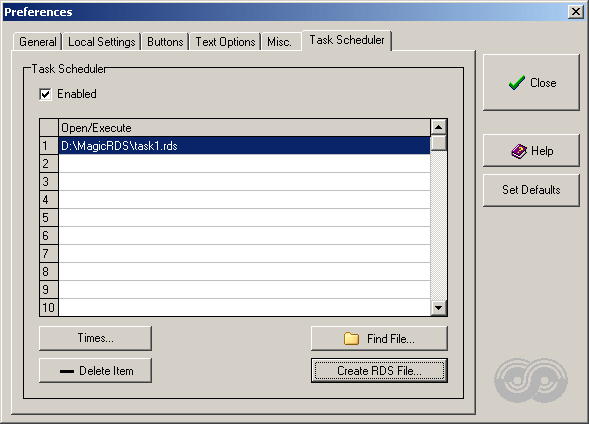Image resolution: width=589 pixels, height=424 pixels.
Task: Click the scroll up arrow of task list
Action: (438, 127)
